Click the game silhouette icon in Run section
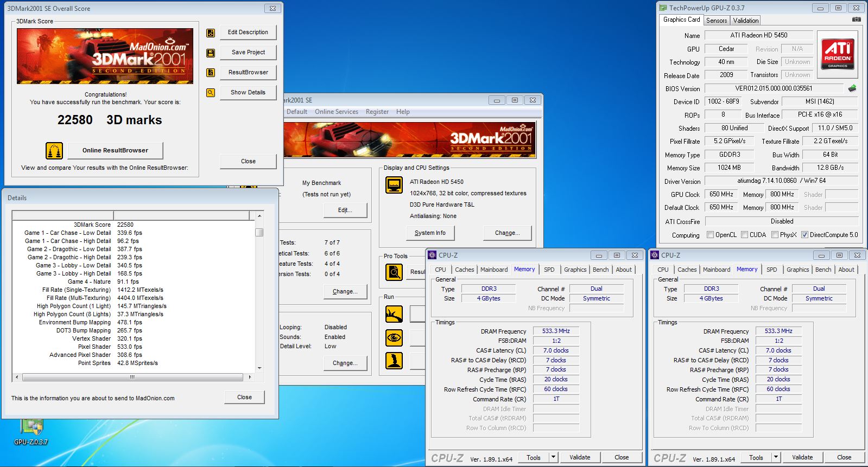 click(394, 361)
